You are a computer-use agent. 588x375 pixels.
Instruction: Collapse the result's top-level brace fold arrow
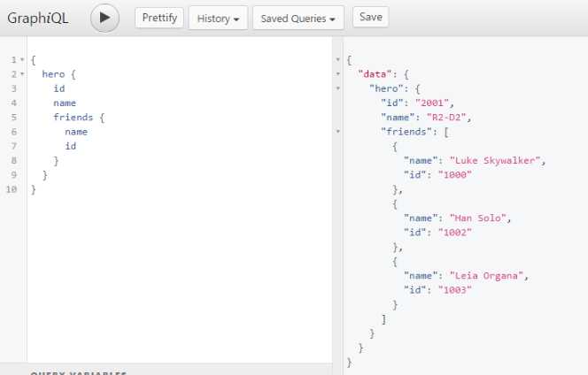tap(338, 59)
